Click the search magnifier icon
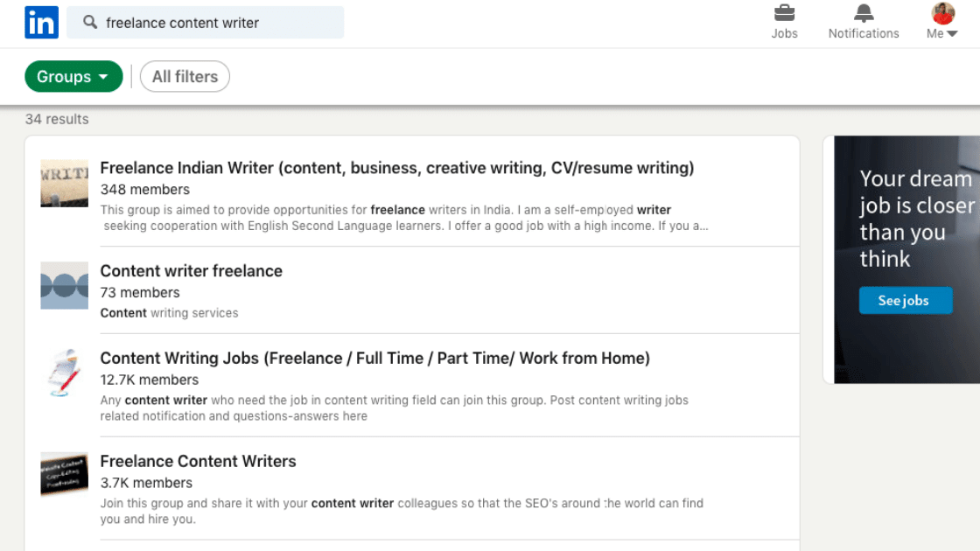 coord(90,22)
